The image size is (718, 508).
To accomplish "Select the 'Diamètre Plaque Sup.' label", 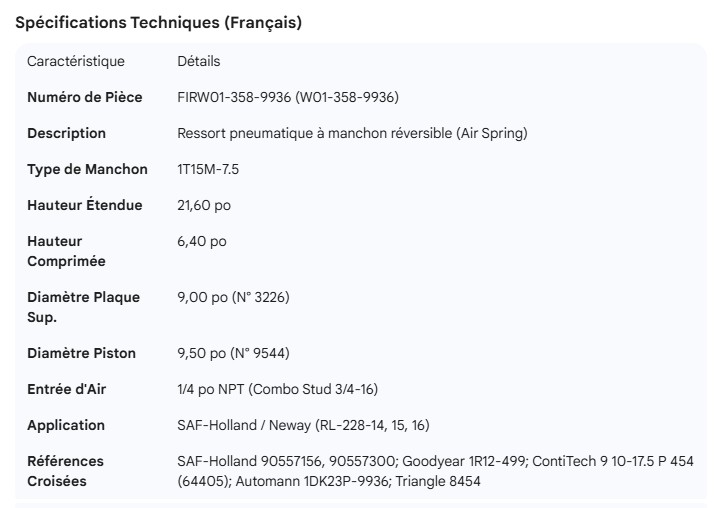I will 83,307.
